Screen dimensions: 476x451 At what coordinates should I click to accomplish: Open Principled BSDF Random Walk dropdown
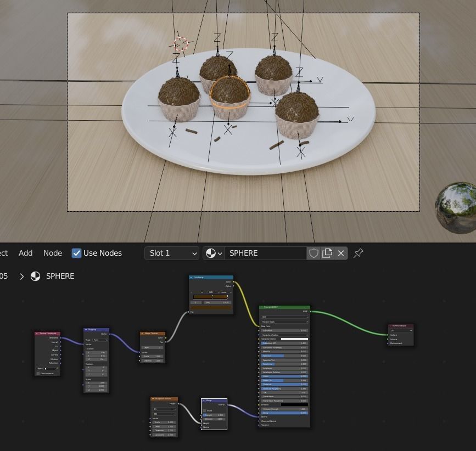pyautogui.click(x=285, y=322)
